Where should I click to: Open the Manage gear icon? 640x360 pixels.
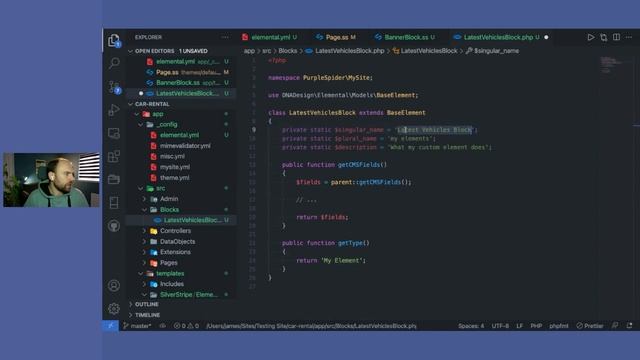coord(114,309)
